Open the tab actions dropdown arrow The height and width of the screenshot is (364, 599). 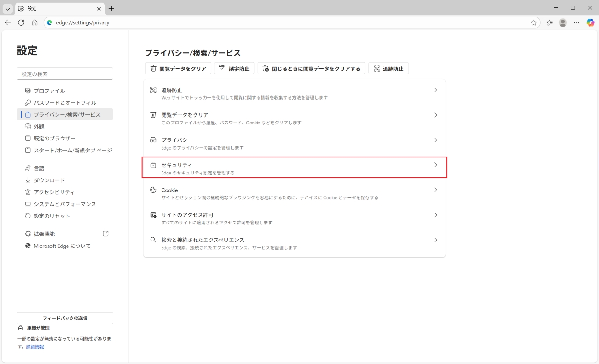coord(8,9)
